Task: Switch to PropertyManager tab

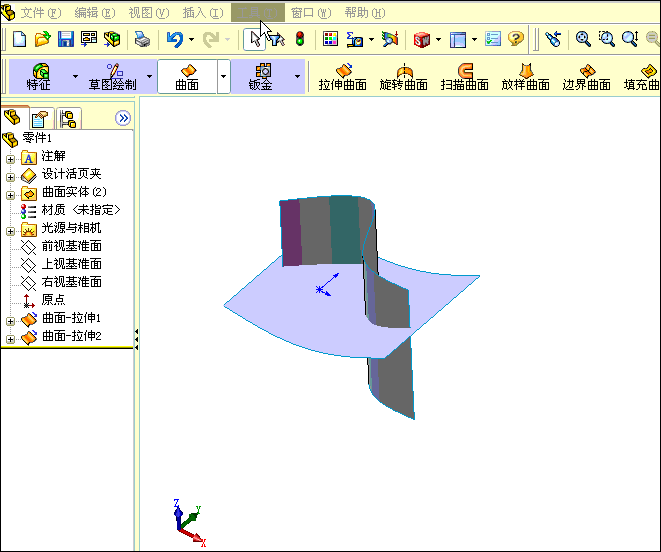Action: [x=40, y=118]
